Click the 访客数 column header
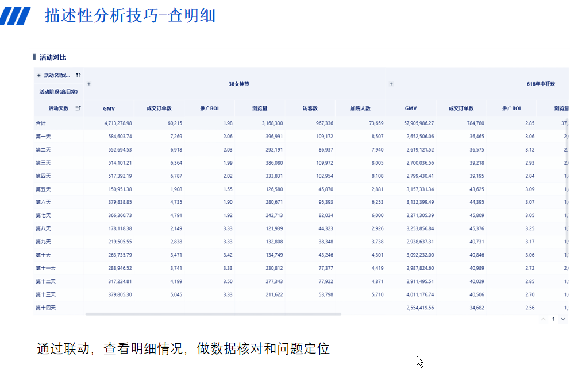The height and width of the screenshot is (392, 574). click(310, 108)
